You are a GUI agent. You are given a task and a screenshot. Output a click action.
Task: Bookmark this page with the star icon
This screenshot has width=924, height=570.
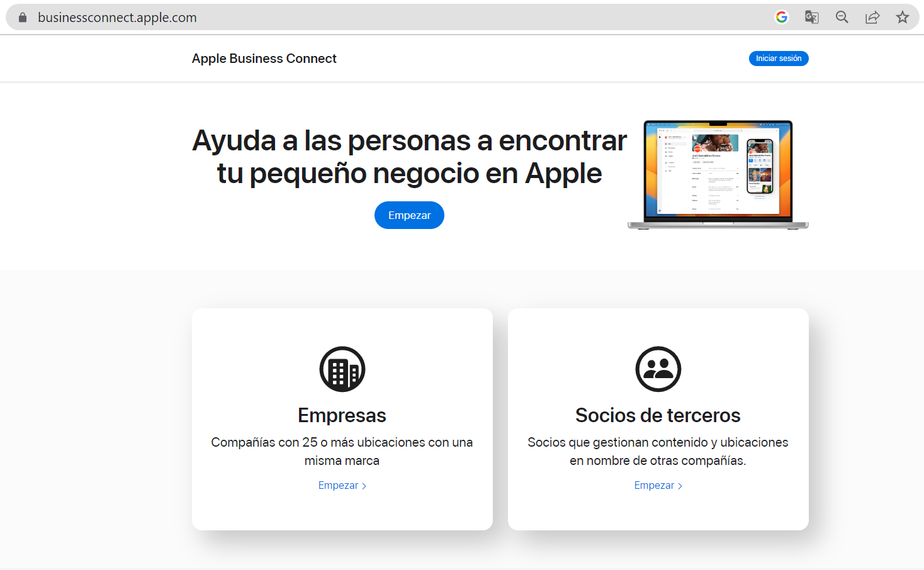tap(902, 18)
